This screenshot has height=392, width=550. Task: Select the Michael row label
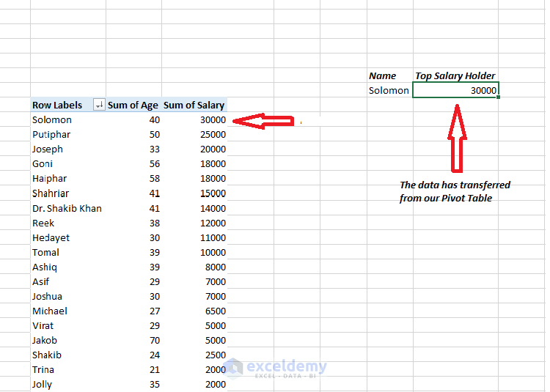49,311
